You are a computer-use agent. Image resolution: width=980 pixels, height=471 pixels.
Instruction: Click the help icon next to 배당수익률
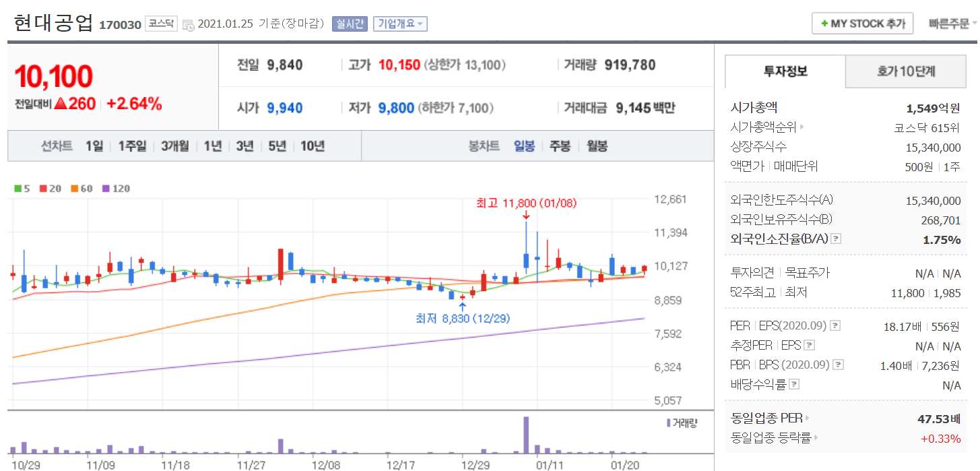794,385
